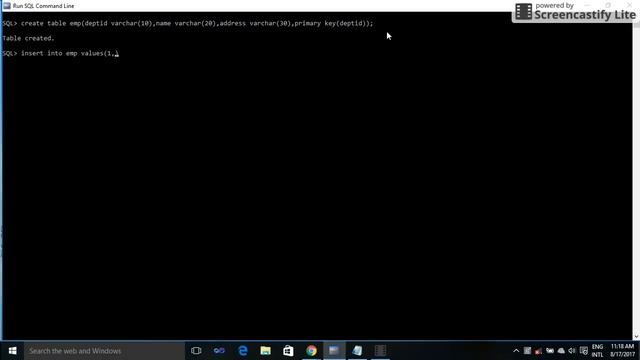
Task: Open the volume speaker tray icon
Action: click(572, 351)
